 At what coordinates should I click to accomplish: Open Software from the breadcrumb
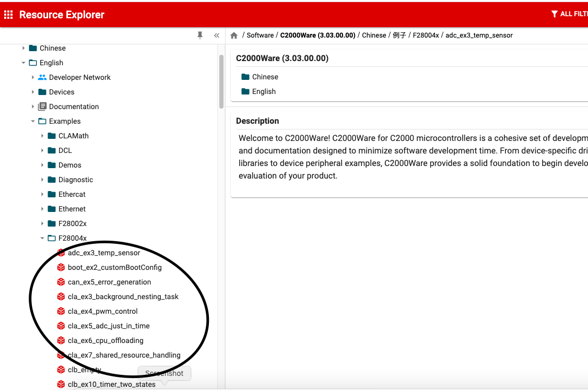260,35
